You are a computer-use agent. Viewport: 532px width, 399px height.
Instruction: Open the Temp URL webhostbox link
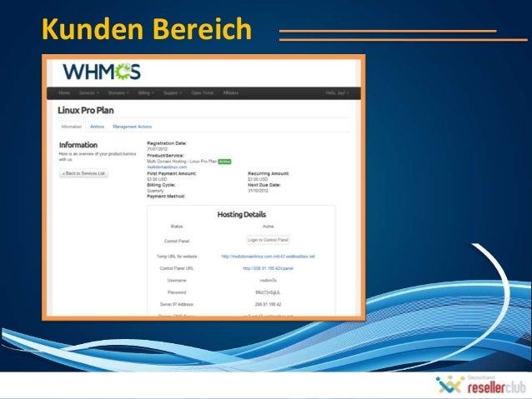tap(268, 257)
